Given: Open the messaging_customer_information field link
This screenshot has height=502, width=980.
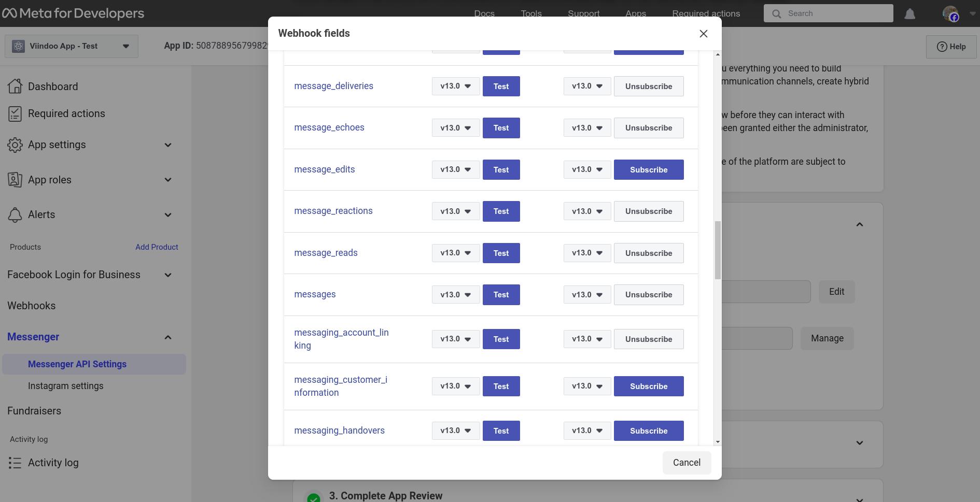Looking at the screenshot, I should tap(341, 386).
